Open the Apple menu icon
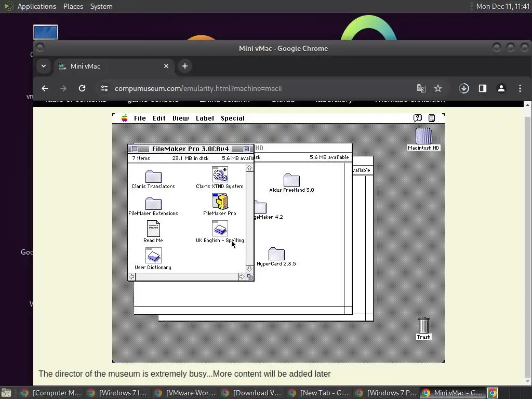 pos(125,118)
